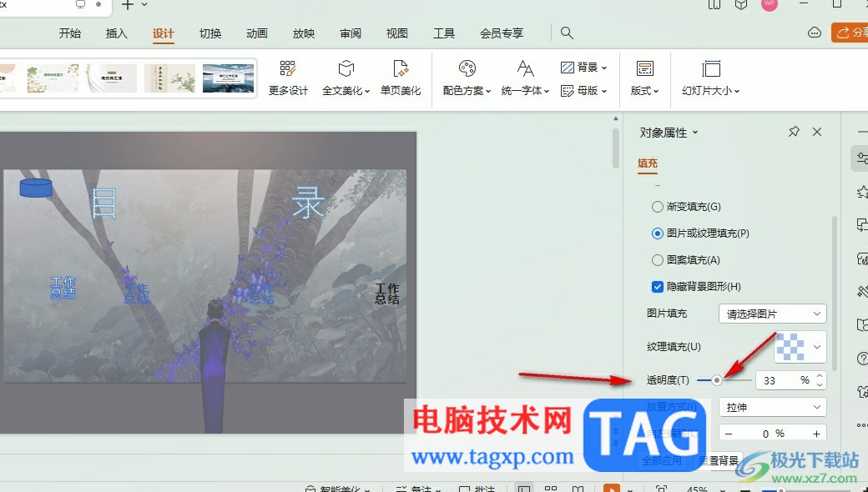
Task: Apply the blue ocean theme thumbnail
Action: 228,78
